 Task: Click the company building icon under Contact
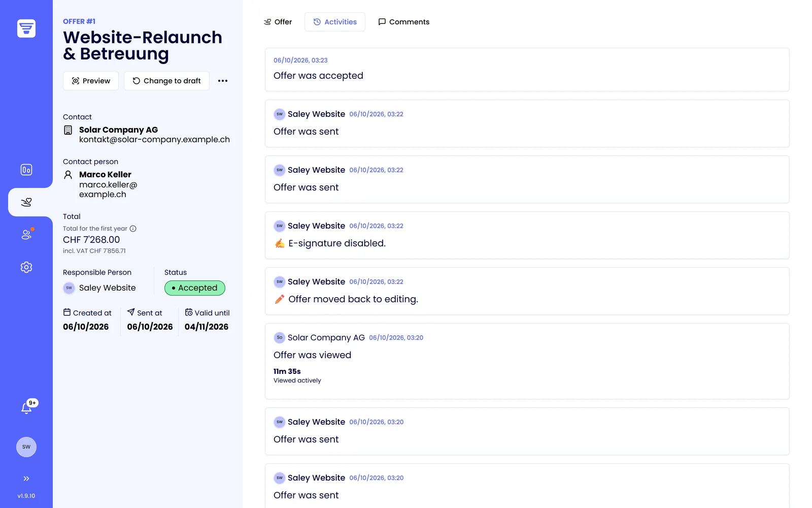pyautogui.click(x=68, y=130)
